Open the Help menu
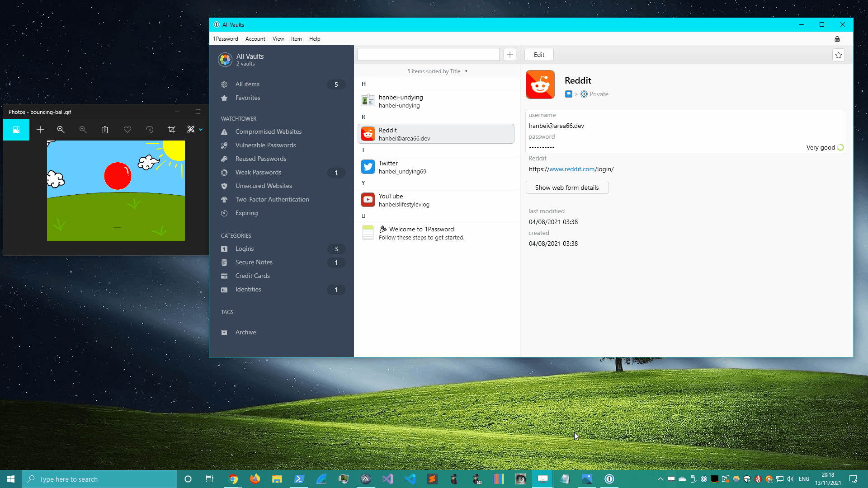Screen dimensions: 868x488 tap(315, 39)
